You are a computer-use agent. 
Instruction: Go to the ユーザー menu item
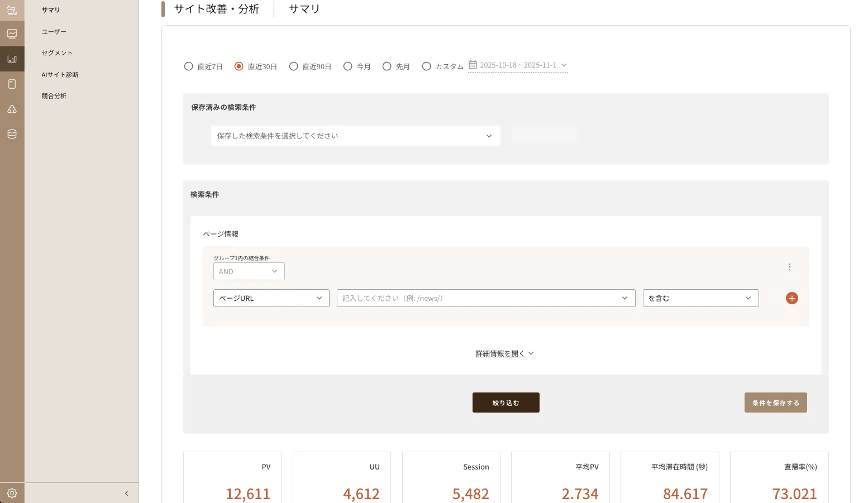54,32
